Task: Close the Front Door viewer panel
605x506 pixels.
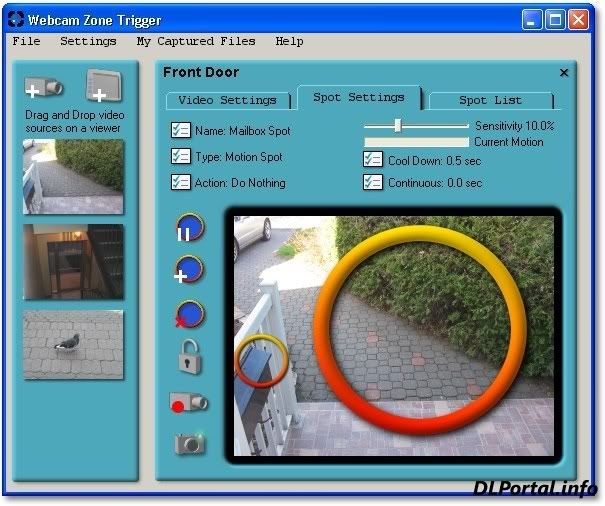Action: click(564, 73)
